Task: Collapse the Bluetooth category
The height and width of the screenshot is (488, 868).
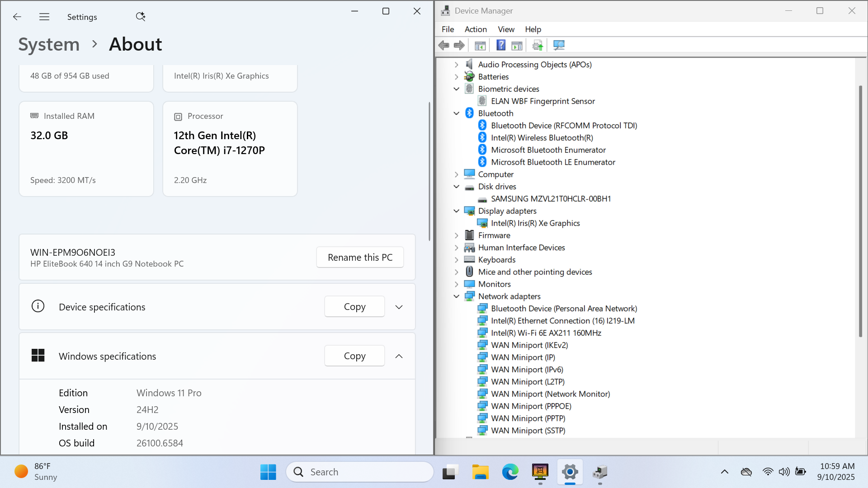Action: coord(457,113)
